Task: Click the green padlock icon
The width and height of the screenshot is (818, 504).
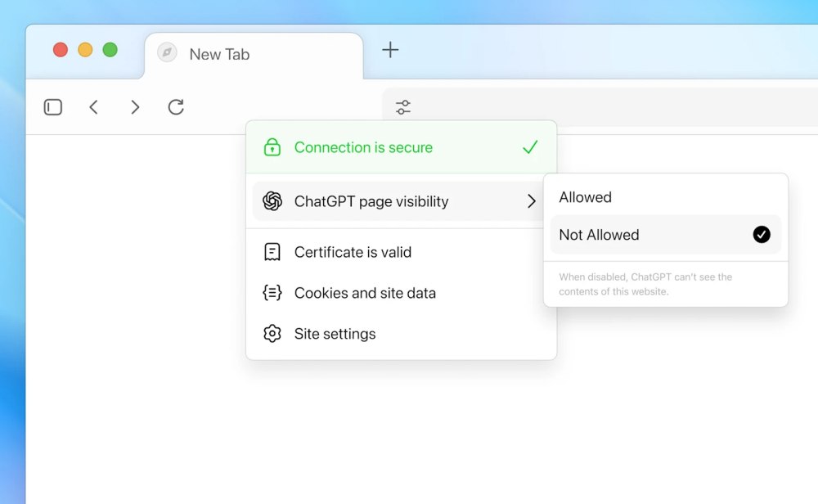Action: tap(272, 147)
